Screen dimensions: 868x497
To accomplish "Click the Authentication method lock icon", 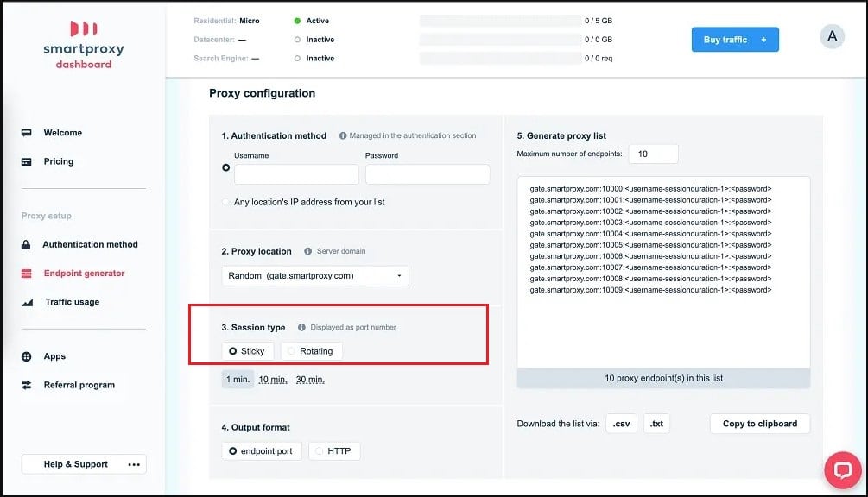I will click(26, 244).
